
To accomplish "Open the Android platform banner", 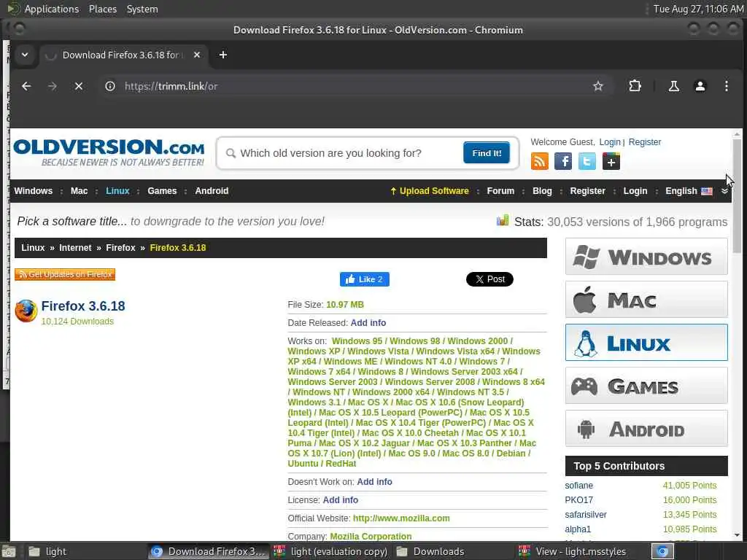I will [x=646, y=429].
